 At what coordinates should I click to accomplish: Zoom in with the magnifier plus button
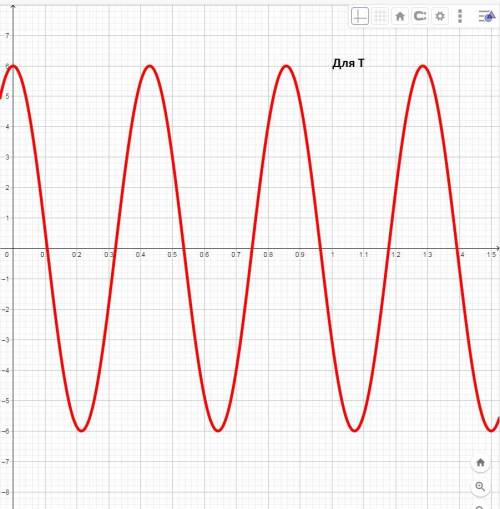click(x=480, y=487)
